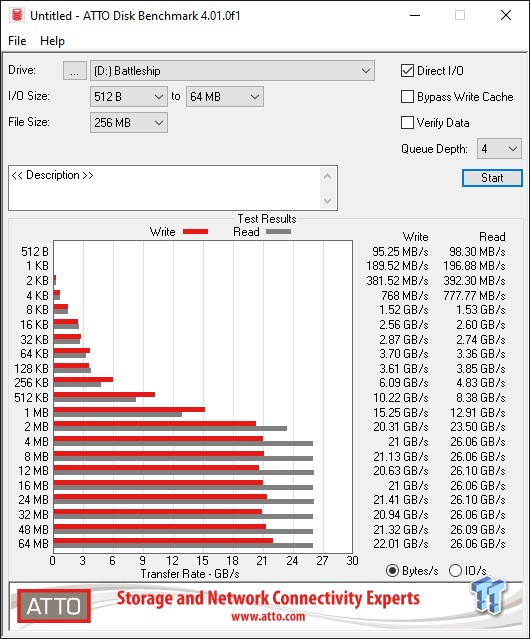Click the 64 KB read value 3.36 GB/s
Screen dimensions: 530x639
[481, 353]
